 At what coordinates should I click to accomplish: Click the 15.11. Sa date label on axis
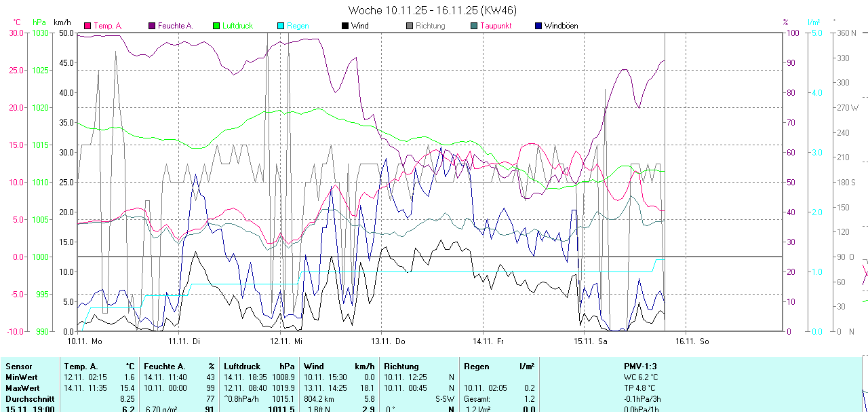tap(591, 341)
